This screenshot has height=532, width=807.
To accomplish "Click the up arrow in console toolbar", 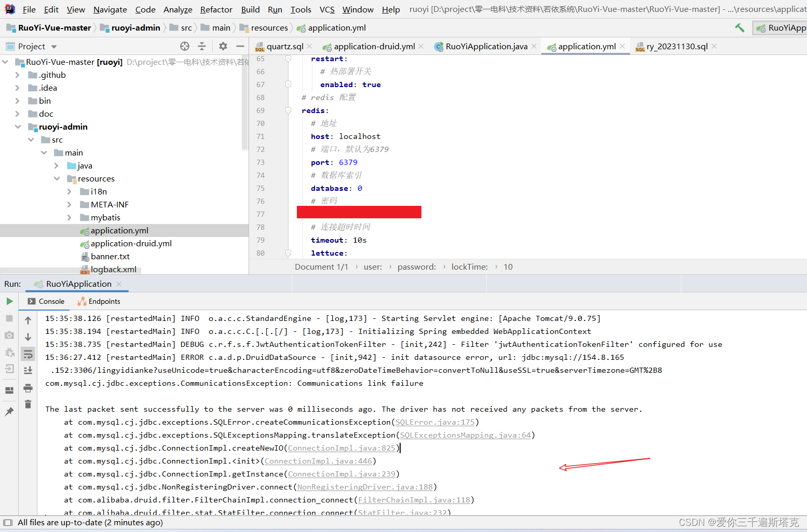I will tap(28, 320).
